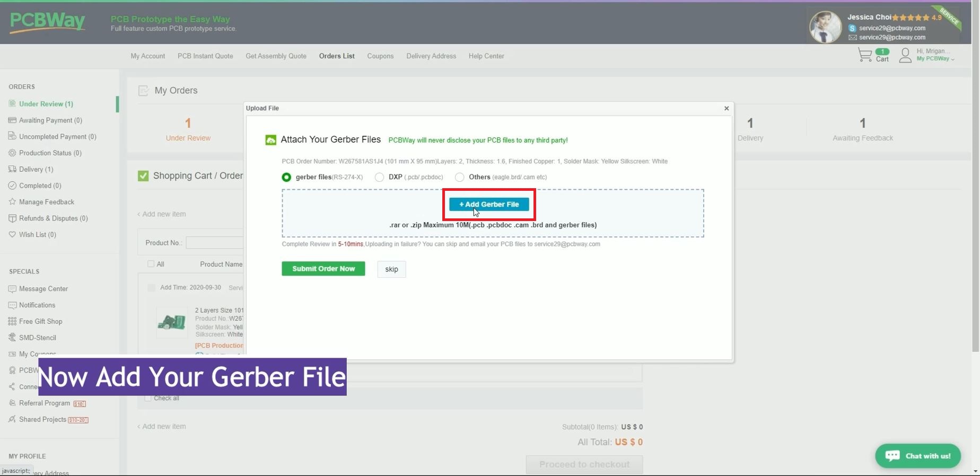Click the Referral Program icon
The height and width of the screenshot is (476, 980).
point(12,403)
